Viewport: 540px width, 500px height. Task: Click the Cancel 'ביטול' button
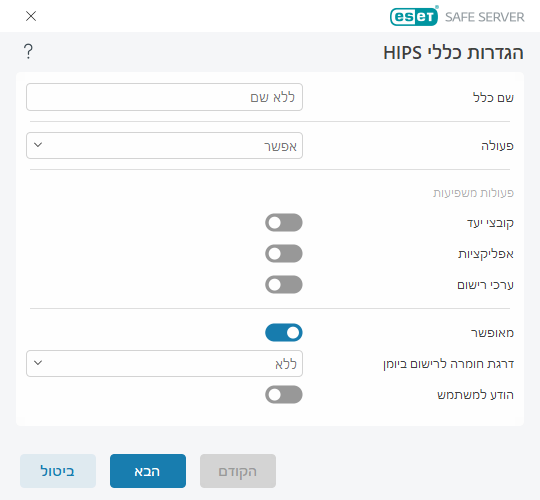click(58, 471)
